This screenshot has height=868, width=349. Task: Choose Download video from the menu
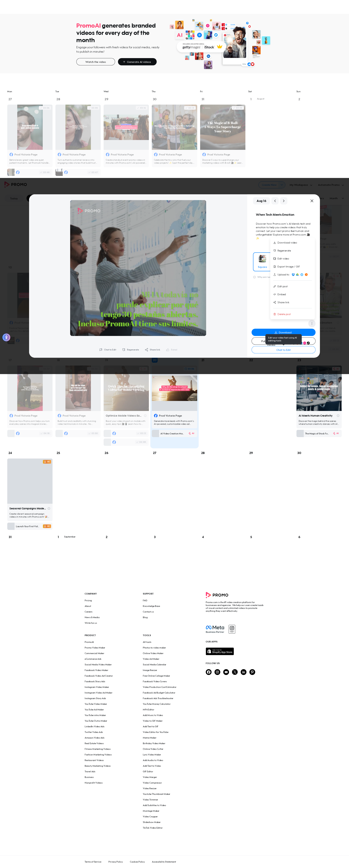[x=285, y=243]
